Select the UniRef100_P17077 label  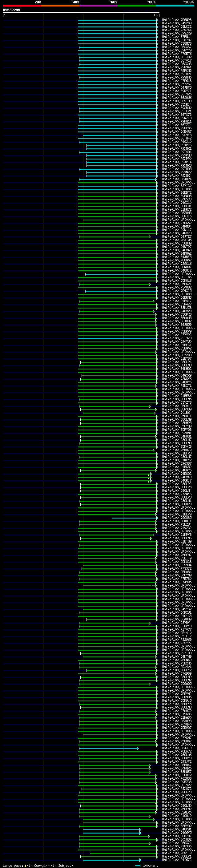click(x=177, y=630)
